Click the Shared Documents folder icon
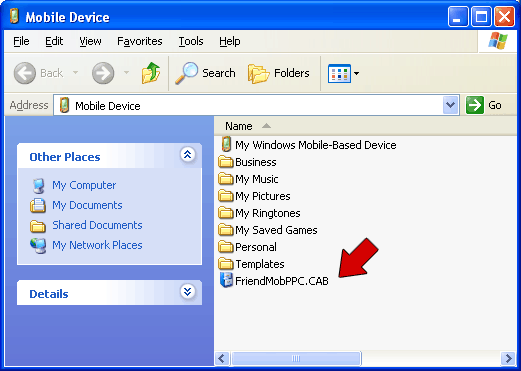 pos(38,226)
